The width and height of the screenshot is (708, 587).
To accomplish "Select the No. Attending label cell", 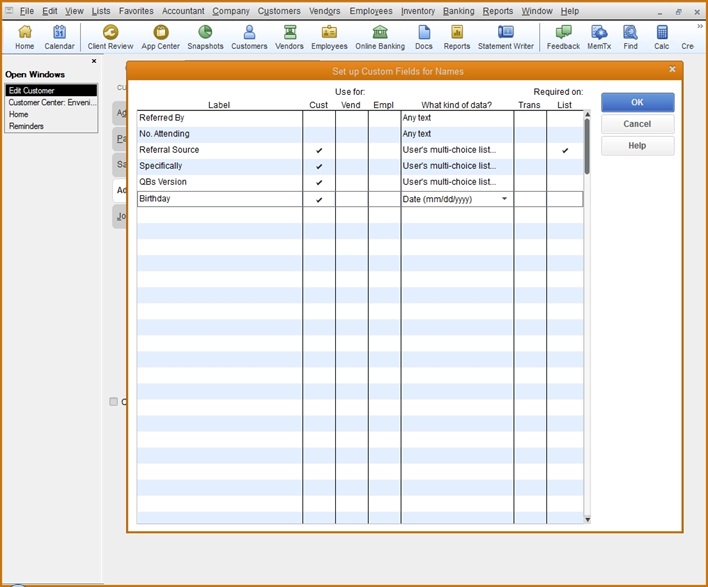I will tap(220, 134).
